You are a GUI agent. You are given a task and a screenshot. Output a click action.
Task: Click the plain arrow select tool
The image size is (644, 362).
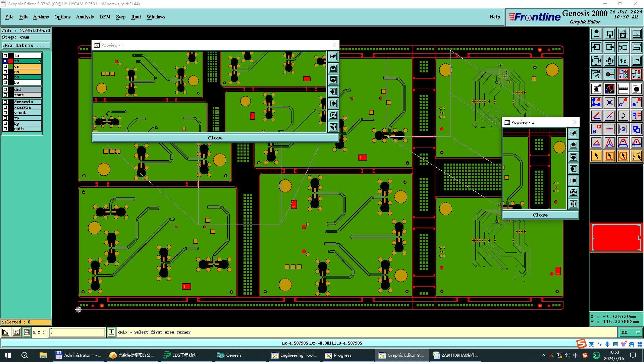(596, 156)
